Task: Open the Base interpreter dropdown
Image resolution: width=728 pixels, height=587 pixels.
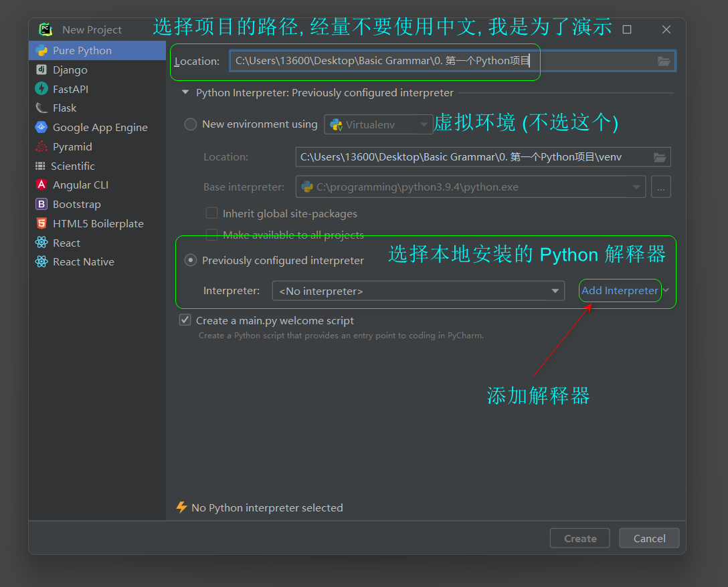Action: pyautogui.click(x=636, y=187)
